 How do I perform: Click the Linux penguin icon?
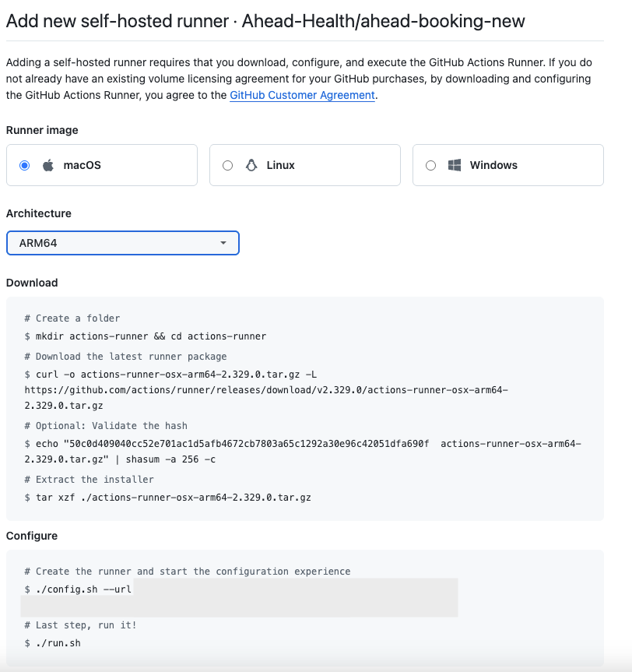[251, 165]
